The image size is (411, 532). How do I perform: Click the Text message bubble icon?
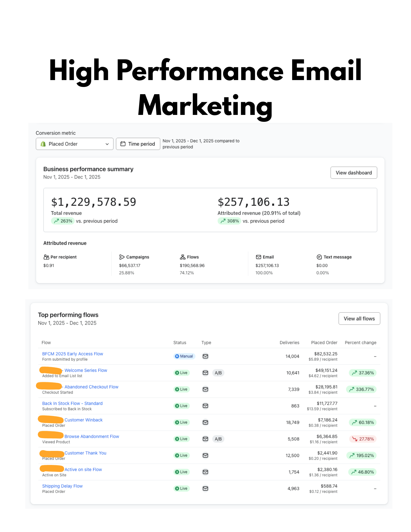319,257
